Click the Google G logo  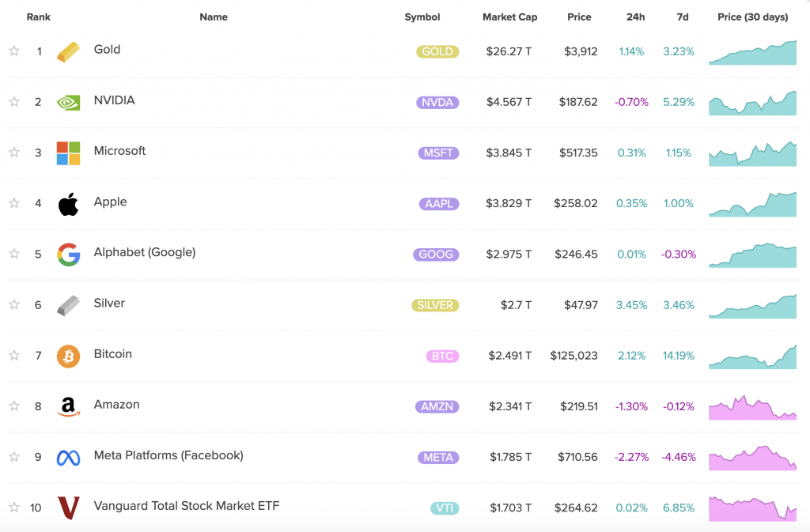69,255
